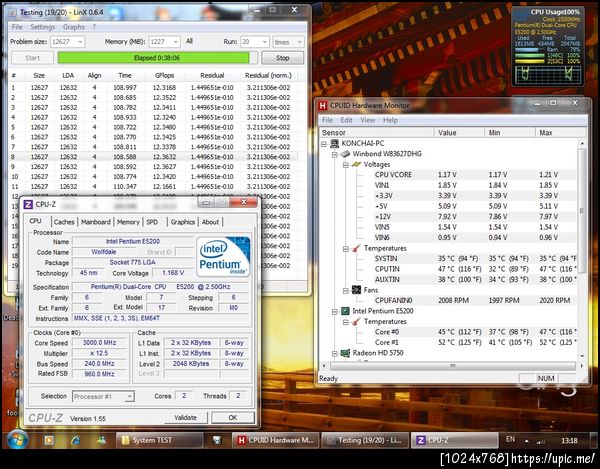The width and height of the screenshot is (600, 469).
Task: Collapse the KONCHAI-PC tree node
Action: pyautogui.click(x=324, y=144)
